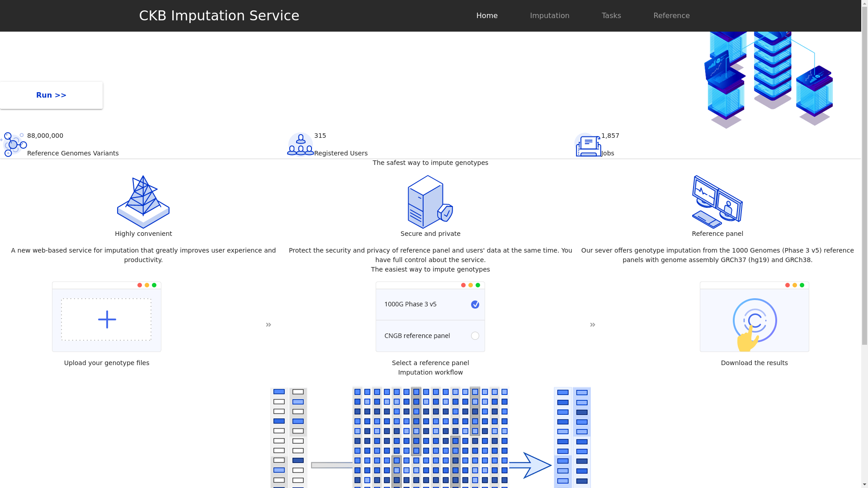Click the 'Download the results' caption
The width and height of the screenshot is (868, 488).
point(754,363)
